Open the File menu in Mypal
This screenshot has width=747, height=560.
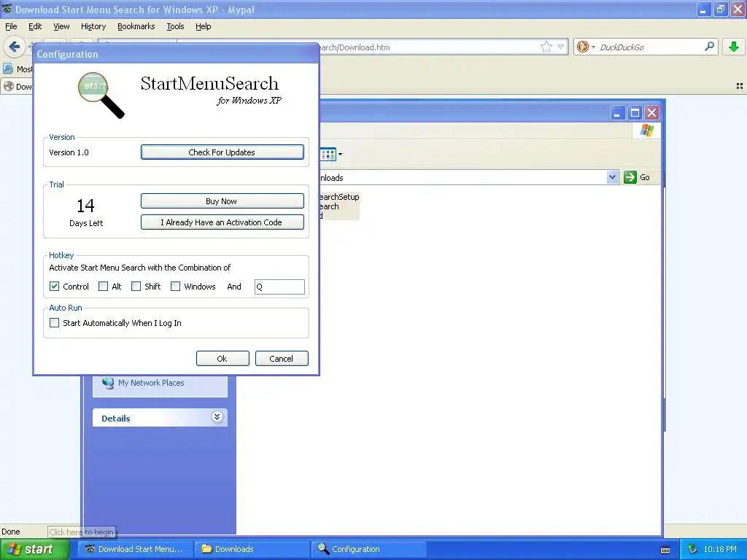point(11,26)
